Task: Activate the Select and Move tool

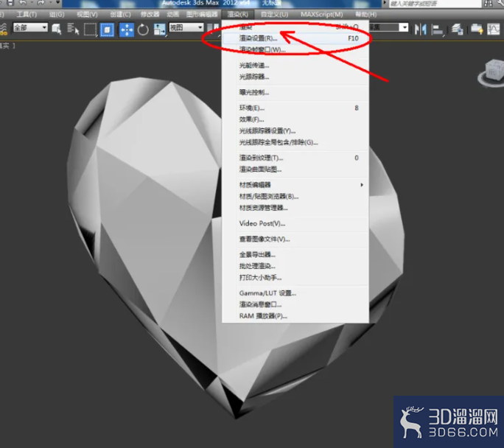Action: click(127, 29)
